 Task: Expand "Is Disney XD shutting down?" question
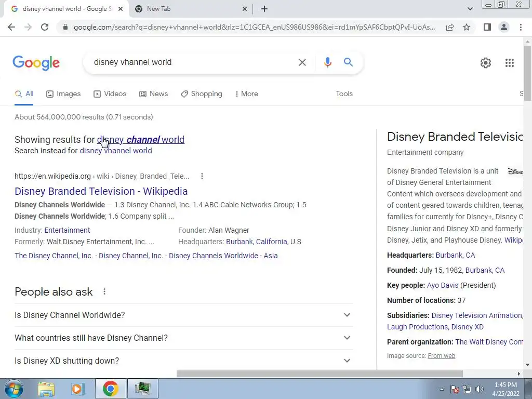pos(183,361)
